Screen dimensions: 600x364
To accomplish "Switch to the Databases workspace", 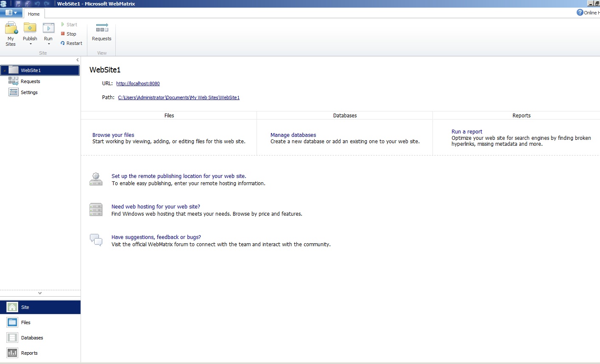I will (40, 338).
